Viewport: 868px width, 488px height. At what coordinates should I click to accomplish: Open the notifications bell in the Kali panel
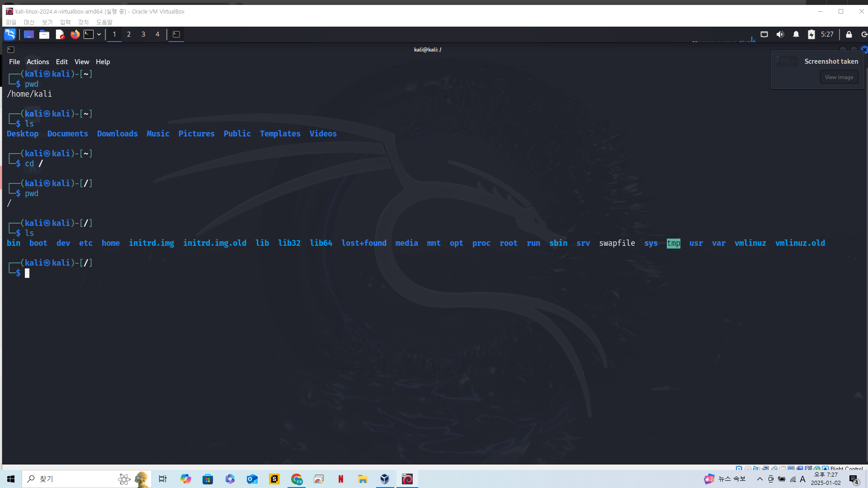point(796,34)
